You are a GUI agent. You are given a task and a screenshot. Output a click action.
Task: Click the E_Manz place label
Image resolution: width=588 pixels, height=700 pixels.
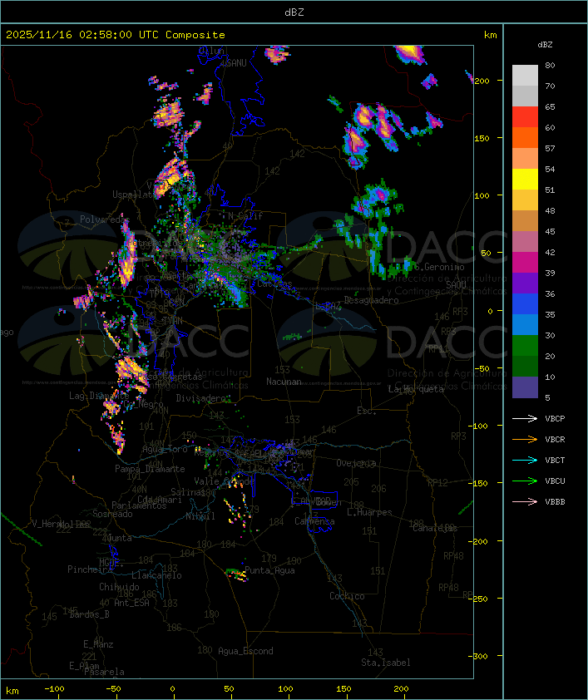pyautogui.click(x=98, y=644)
